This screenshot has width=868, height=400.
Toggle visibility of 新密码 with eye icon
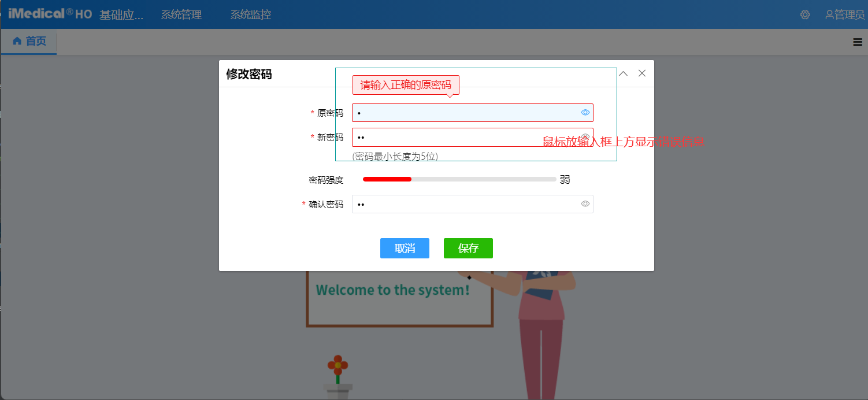click(x=585, y=137)
